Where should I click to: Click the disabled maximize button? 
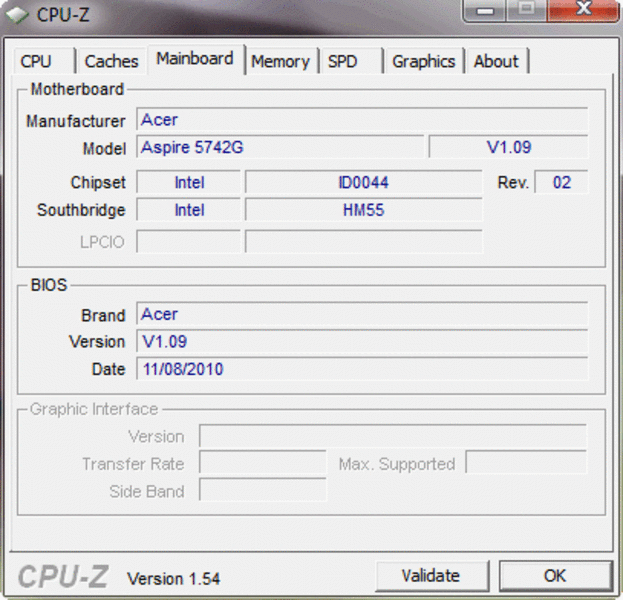pyautogui.click(x=527, y=10)
